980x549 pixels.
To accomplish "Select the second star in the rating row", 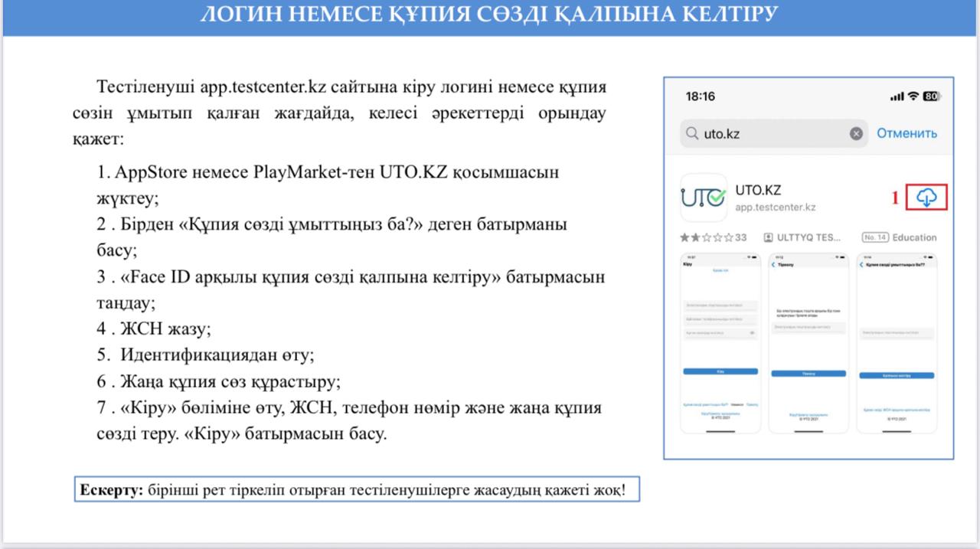I will coord(696,237).
